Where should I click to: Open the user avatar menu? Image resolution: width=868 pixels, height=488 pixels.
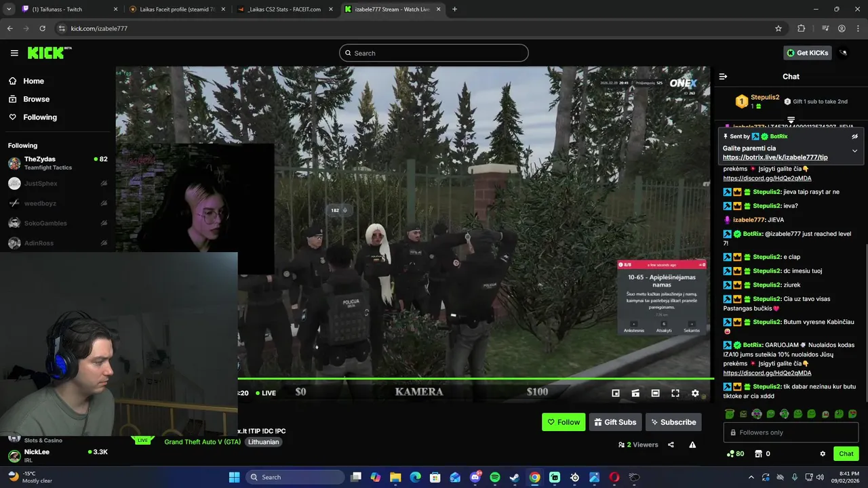point(844,53)
